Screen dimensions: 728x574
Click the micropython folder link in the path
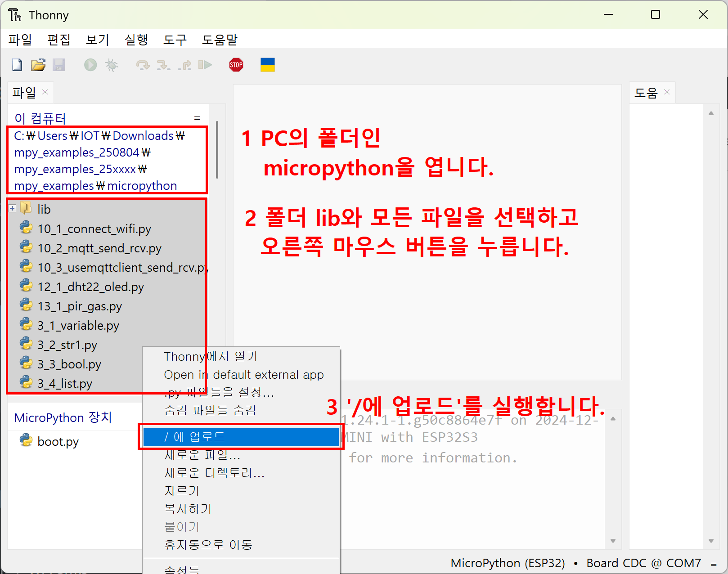[142, 186]
